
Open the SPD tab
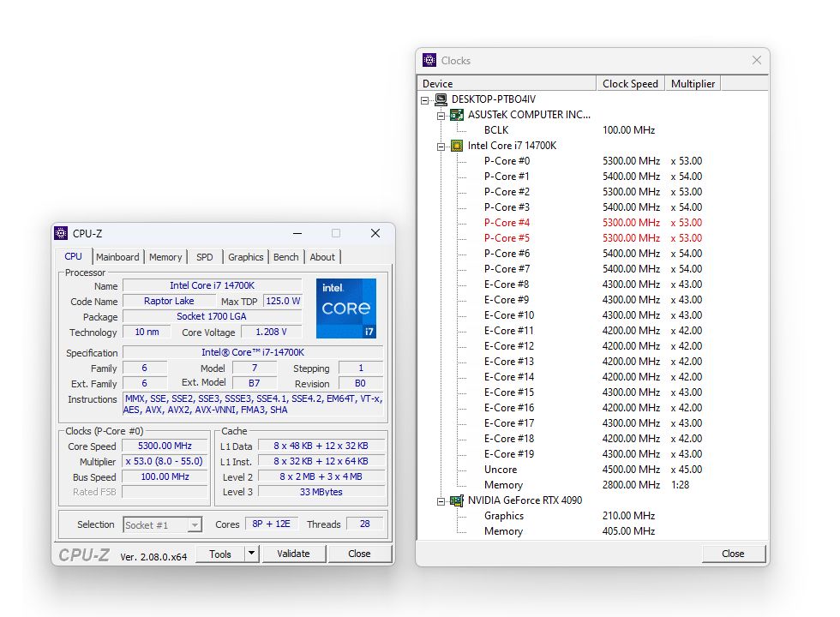pos(204,257)
